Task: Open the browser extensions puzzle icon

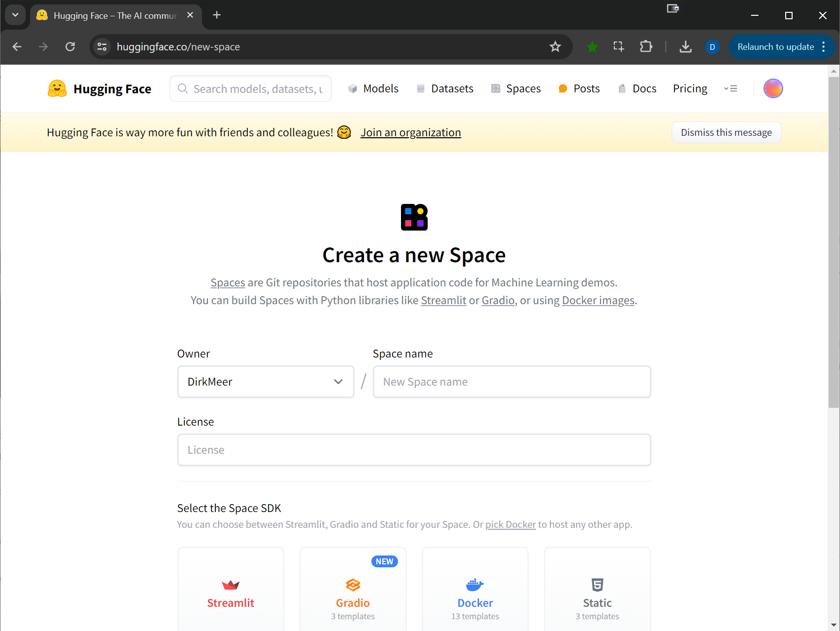Action: [646, 47]
